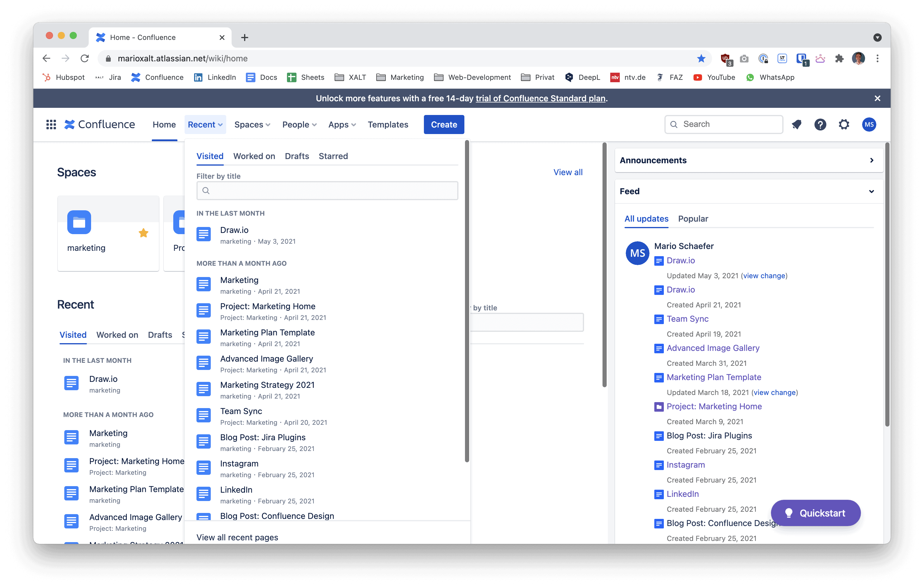The width and height of the screenshot is (924, 588).
Task: Click the blue Create button
Action: [x=444, y=125]
